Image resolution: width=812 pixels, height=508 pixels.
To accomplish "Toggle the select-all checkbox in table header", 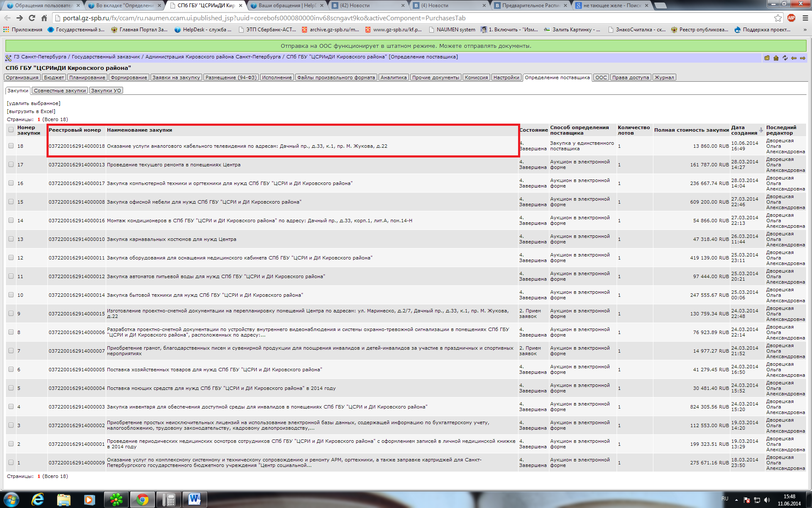I will pyautogui.click(x=11, y=130).
